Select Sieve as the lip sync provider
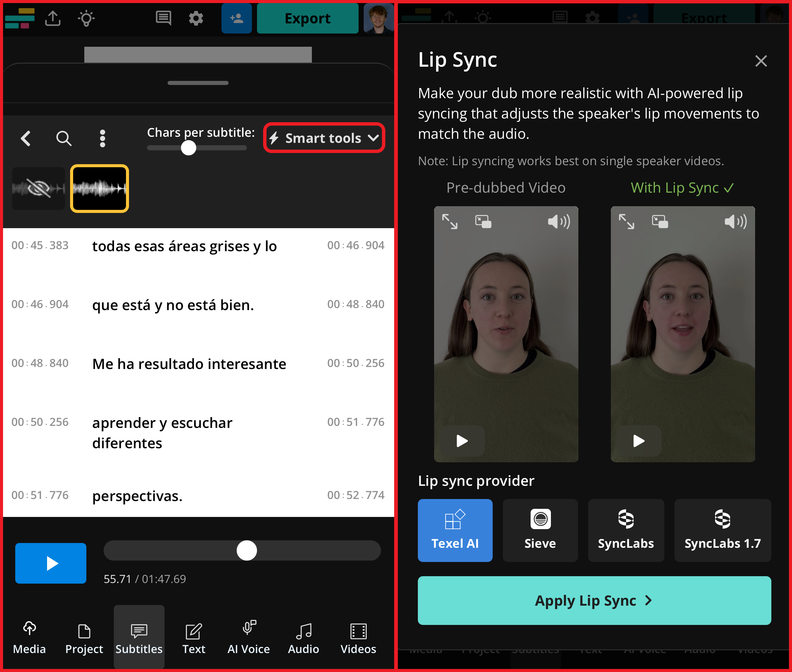This screenshot has width=792, height=672. coord(540,530)
